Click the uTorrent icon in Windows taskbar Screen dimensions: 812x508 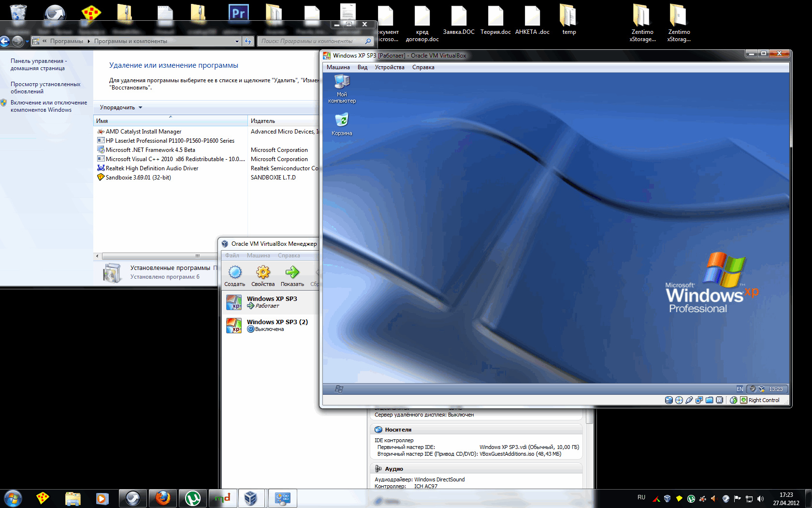tap(193, 498)
